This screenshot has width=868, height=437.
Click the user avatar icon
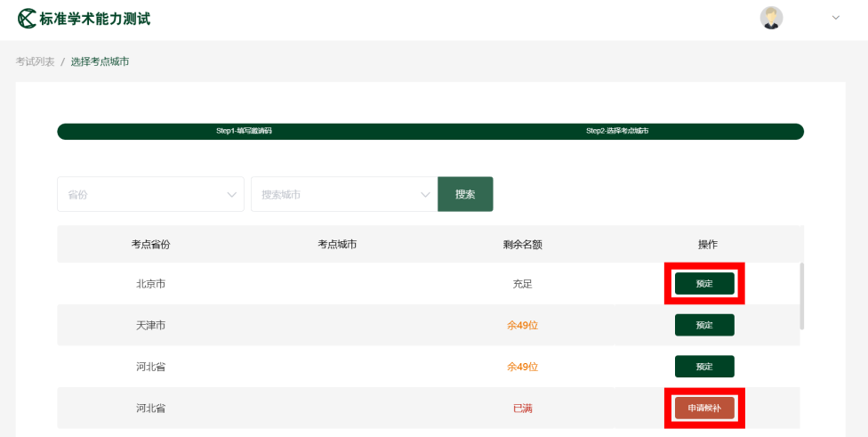pos(771,18)
